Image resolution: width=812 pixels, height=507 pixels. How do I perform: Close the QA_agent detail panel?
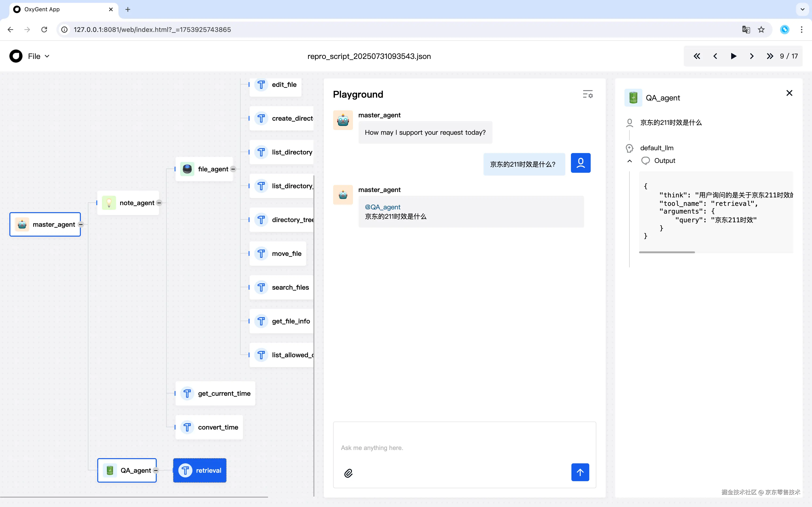pos(789,93)
